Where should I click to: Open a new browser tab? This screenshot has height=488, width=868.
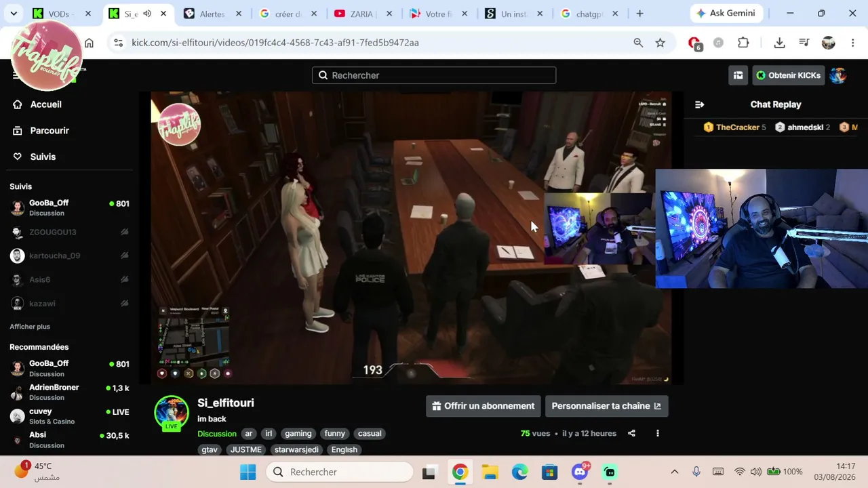(639, 14)
